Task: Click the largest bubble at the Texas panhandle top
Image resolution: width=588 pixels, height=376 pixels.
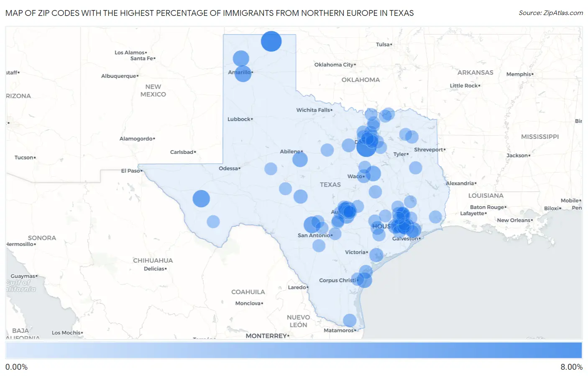Action: point(271,41)
